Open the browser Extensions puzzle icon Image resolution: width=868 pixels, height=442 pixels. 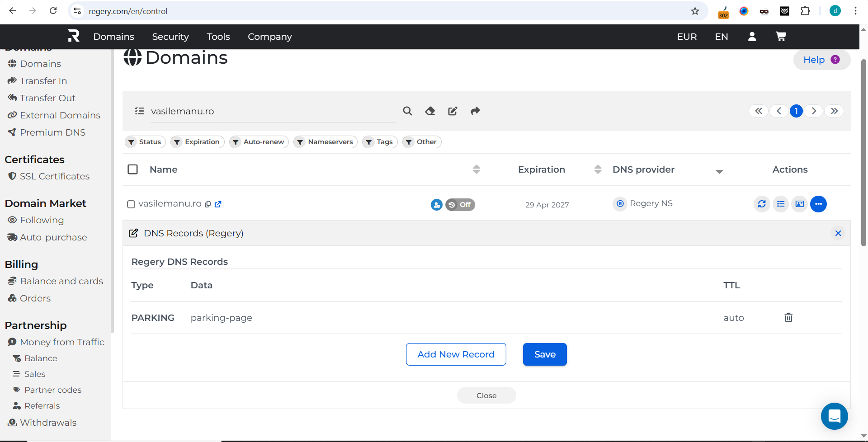tap(805, 11)
